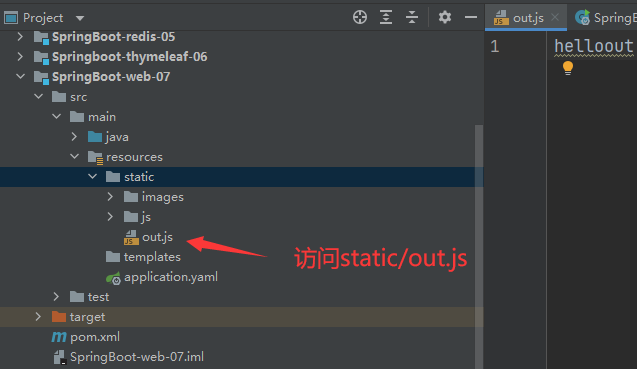
Task: Click the Project panel window icon
Action: point(11,18)
